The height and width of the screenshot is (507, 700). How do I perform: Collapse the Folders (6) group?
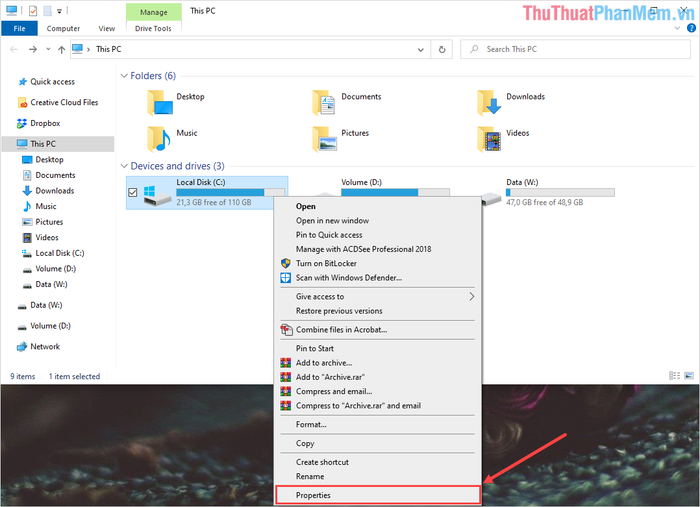point(124,76)
